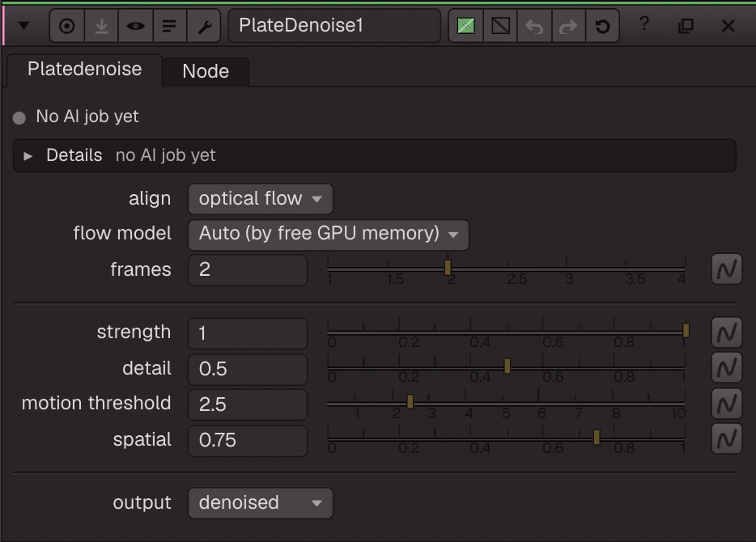
Task: Open animation menu for strength
Action: pyautogui.click(x=727, y=332)
